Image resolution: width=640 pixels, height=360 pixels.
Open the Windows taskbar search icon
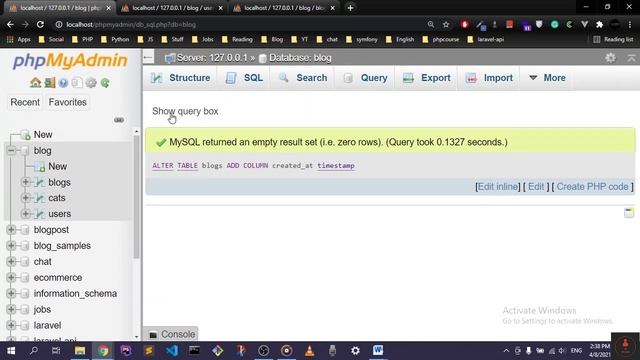pyautogui.click(x=34, y=350)
